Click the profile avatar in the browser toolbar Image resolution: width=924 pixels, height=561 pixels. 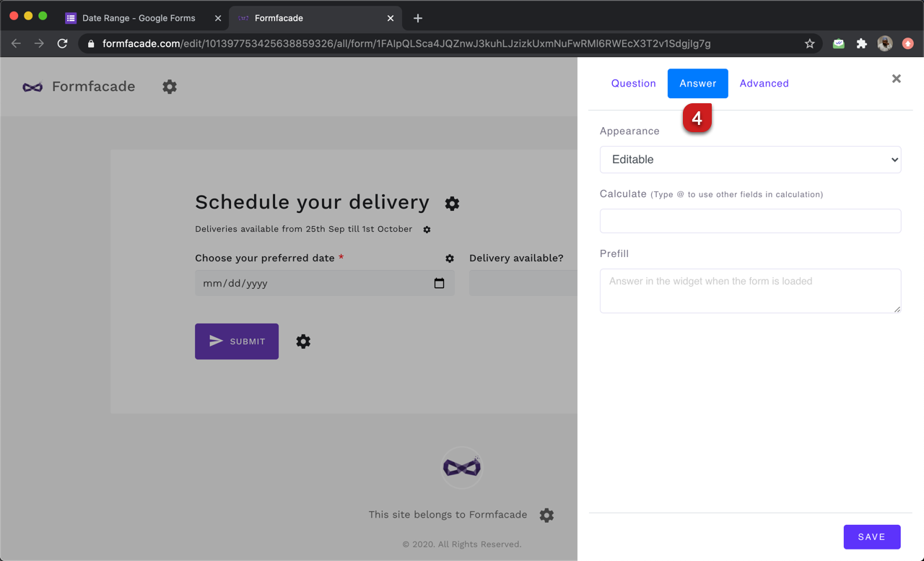884,43
